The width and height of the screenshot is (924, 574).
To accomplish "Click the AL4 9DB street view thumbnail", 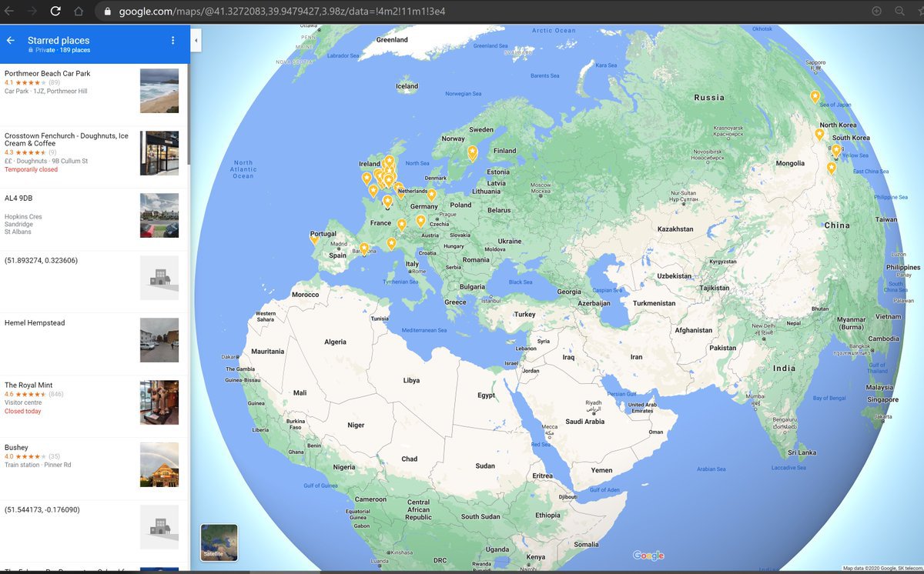I will [159, 215].
